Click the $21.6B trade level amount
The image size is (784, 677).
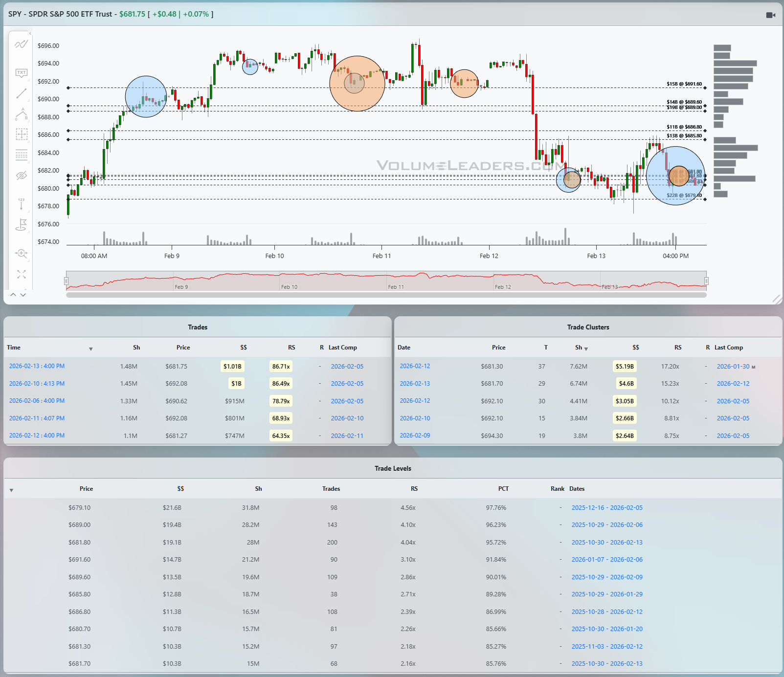(172, 508)
